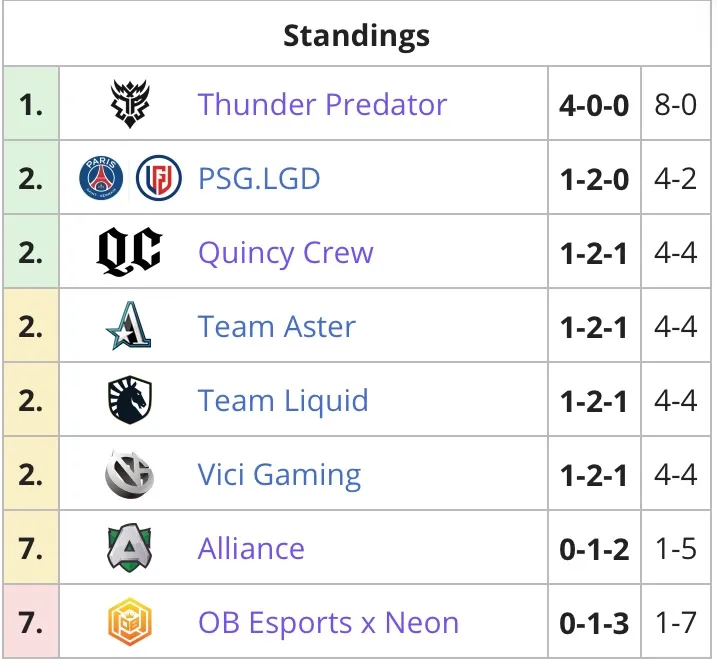Open the Thunder Predator team link
This screenshot has height=659, width=717.
(322, 105)
